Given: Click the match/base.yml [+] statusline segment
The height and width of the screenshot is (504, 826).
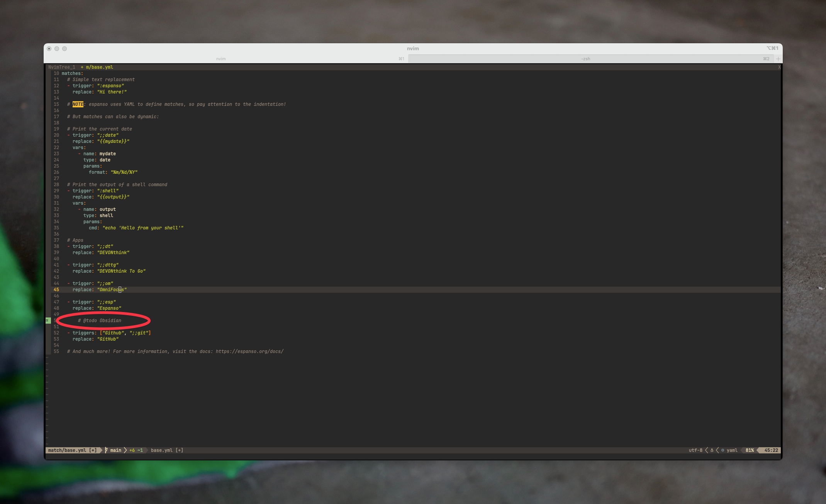Looking at the screenshot, I should point(72,450).
